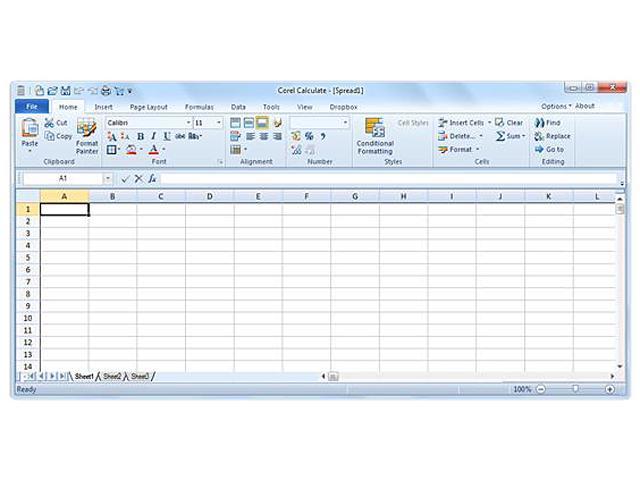Open the Sheet2 worksheet tab
Viewport: 640px width, 480px height.
[111, 376]
